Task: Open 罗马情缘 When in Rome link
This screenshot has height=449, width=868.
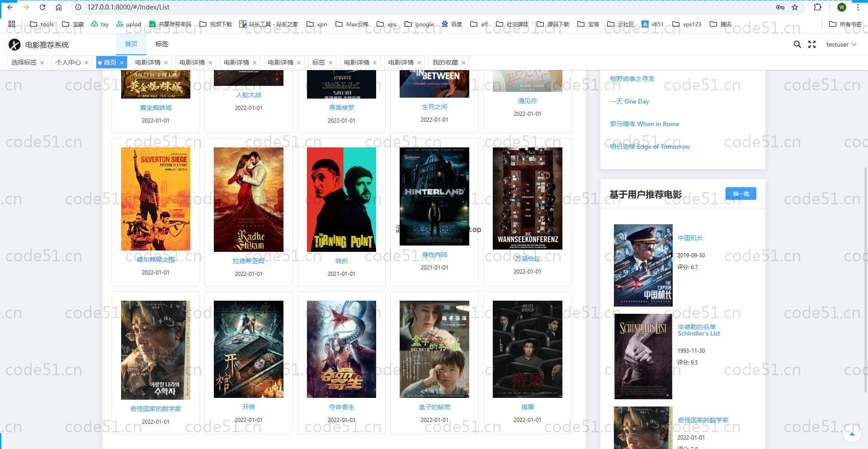Action: pyautogui.click(x=644, y=124)
